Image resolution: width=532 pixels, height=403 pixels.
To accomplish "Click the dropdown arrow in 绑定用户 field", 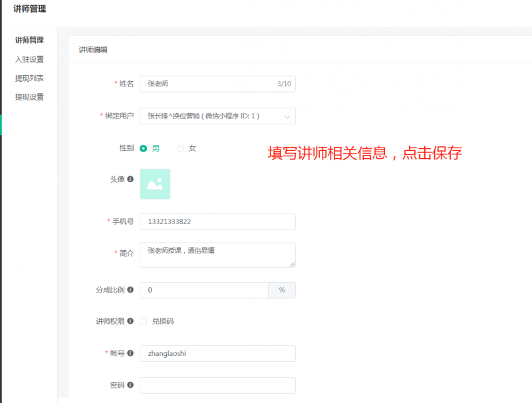I will (287, 117).
